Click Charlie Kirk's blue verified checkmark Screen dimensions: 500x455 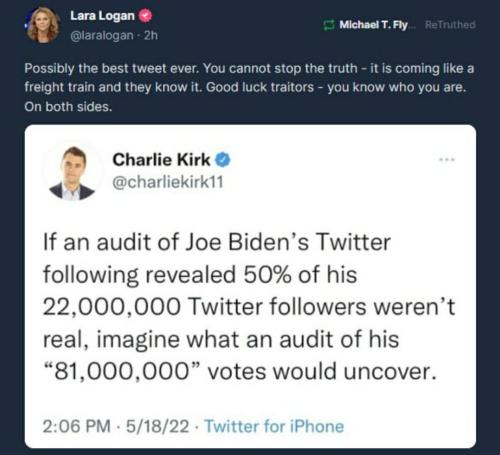pos(222,160)
